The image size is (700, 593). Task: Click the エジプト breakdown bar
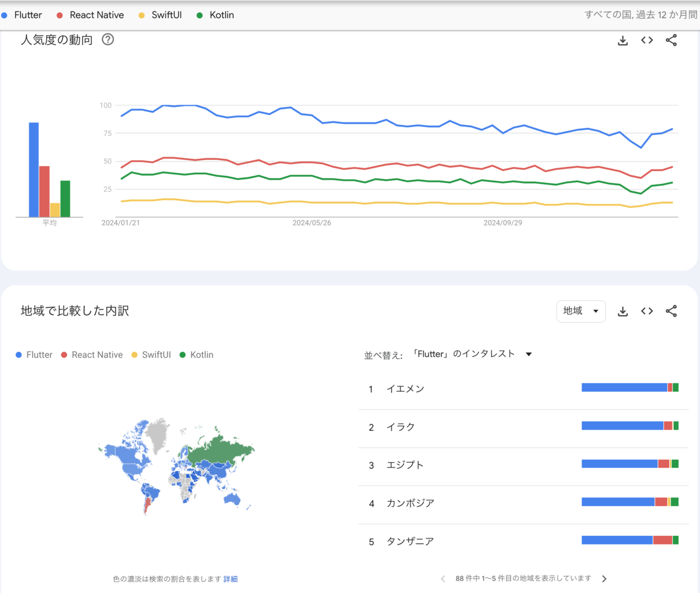click(x=630, y=464)
